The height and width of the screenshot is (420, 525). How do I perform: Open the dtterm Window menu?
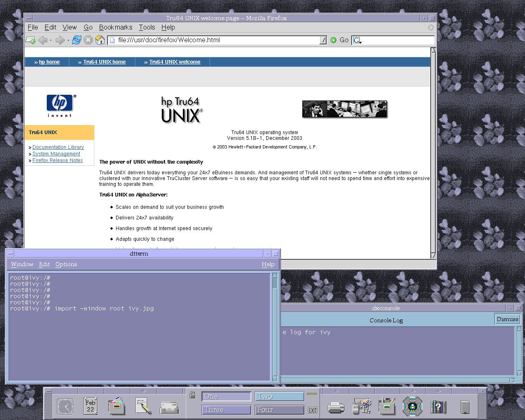pyautogui.click(x=22, y=264)
